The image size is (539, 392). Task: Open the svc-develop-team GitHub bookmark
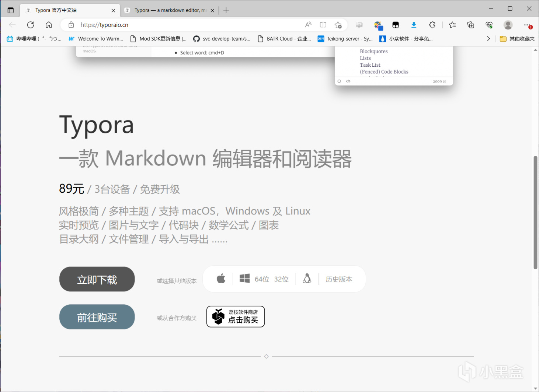click(x=222, y=38)
